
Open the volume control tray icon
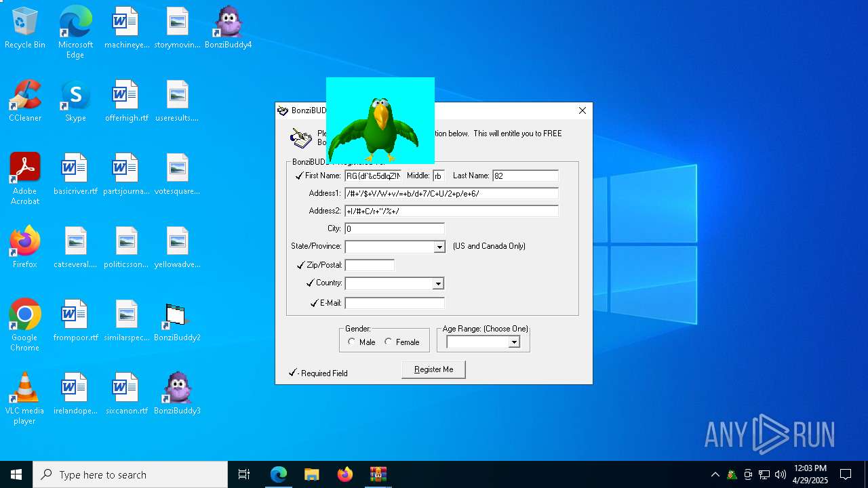[x=781, y=474]
